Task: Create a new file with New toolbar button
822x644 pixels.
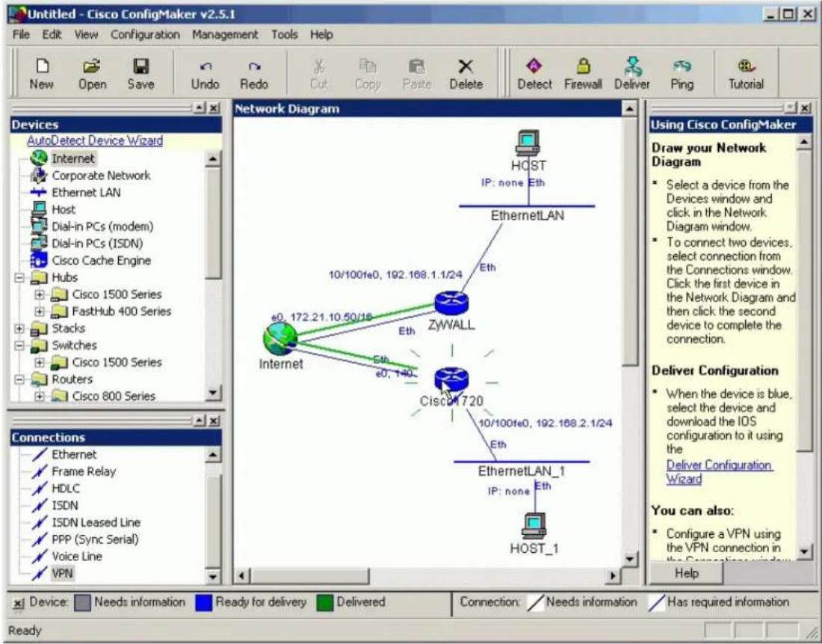Action: pos(41,75)
